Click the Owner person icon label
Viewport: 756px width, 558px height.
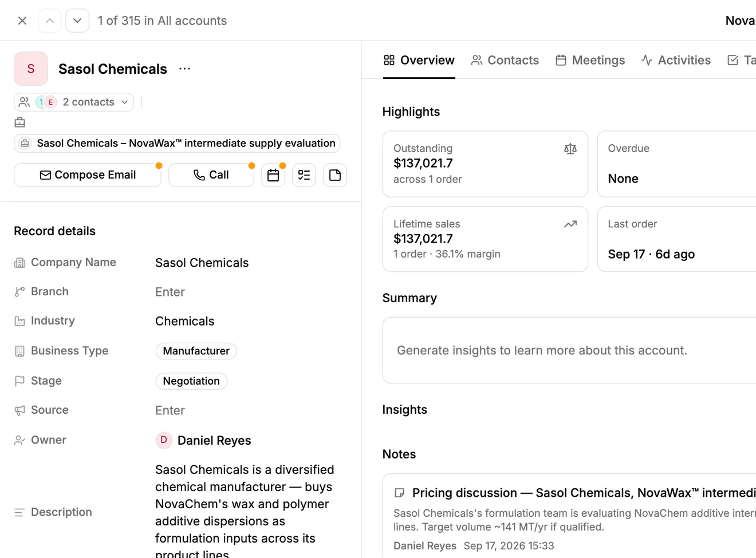pyautogui.click(x=19, y=440)
